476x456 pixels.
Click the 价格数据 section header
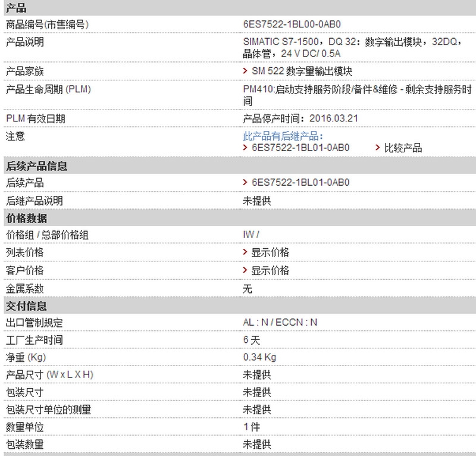tap(240, 218)
